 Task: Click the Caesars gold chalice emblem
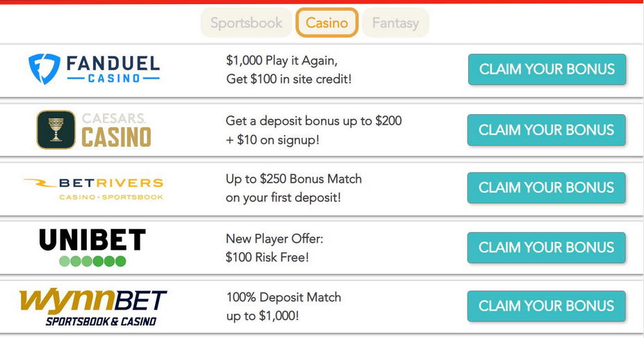point(56,129)
